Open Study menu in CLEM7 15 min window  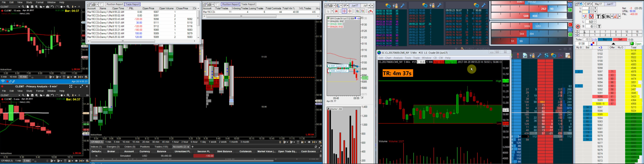(x=29, y=2)
